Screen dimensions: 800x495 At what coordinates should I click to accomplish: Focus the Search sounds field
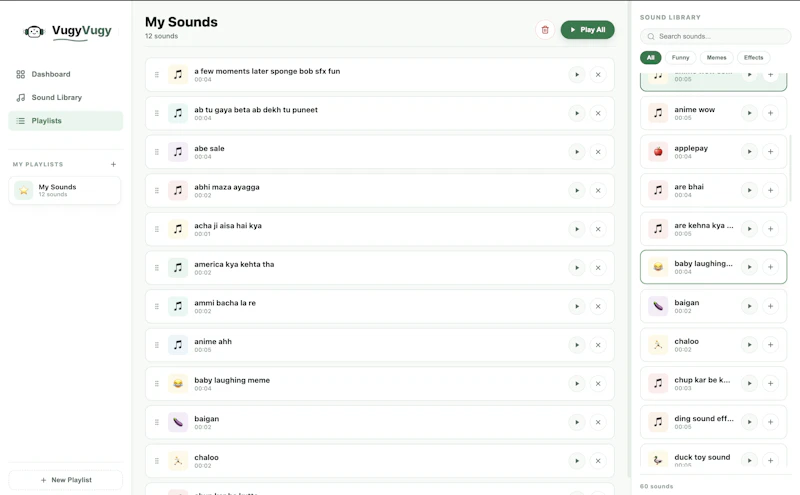click(715, 36)
